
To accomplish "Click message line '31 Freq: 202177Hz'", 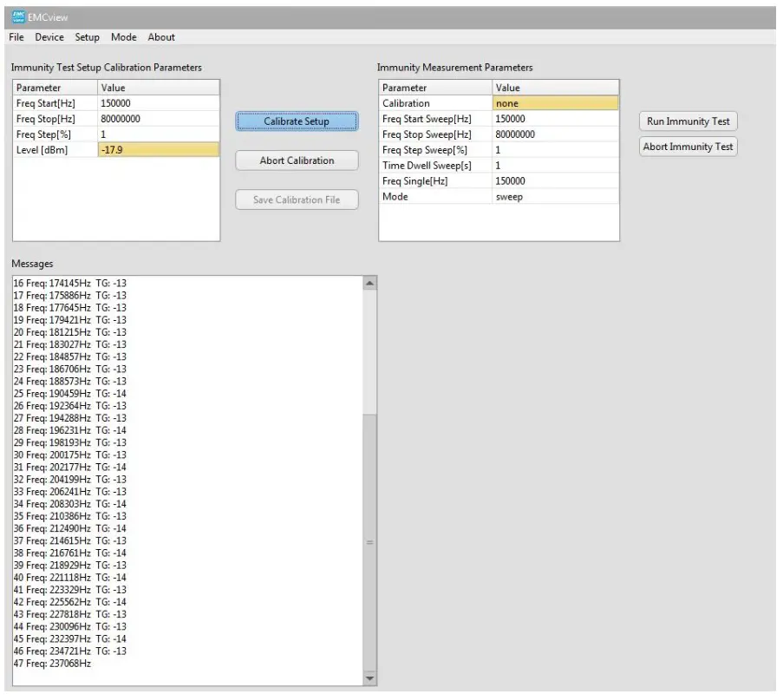I will pos(70,468).
